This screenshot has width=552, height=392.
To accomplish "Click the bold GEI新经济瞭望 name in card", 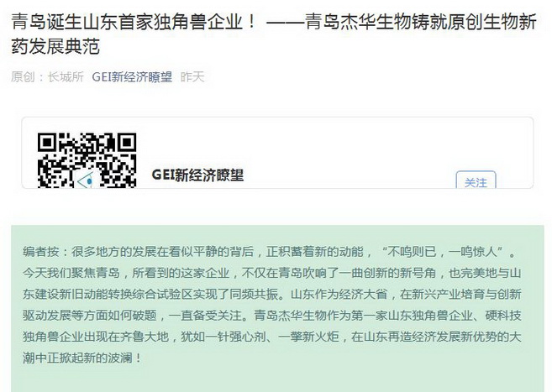I will coord(197,175).
